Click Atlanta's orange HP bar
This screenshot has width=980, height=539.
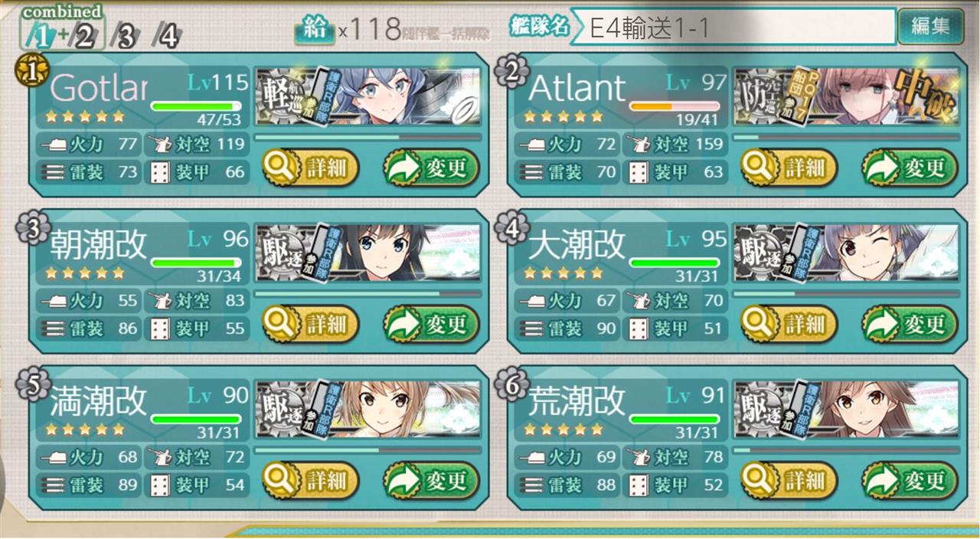coord(675,106)
